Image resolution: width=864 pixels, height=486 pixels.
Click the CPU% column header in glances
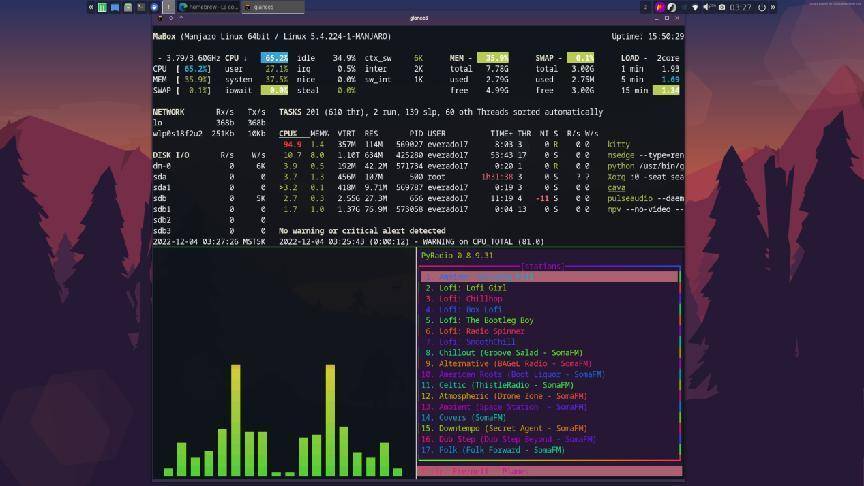(288, 133)
